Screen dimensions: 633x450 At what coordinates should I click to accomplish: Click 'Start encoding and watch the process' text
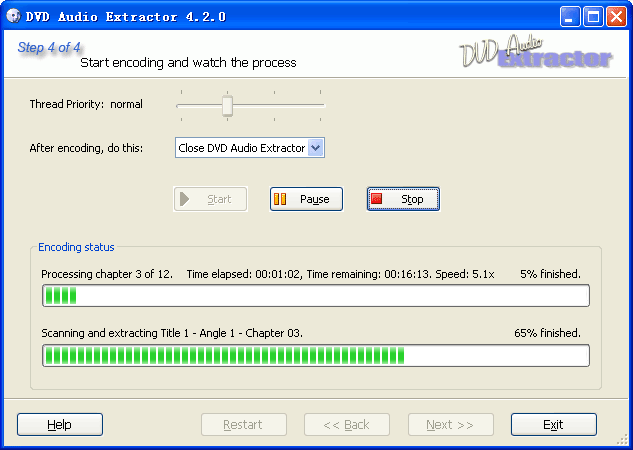(x=188, y=63)
